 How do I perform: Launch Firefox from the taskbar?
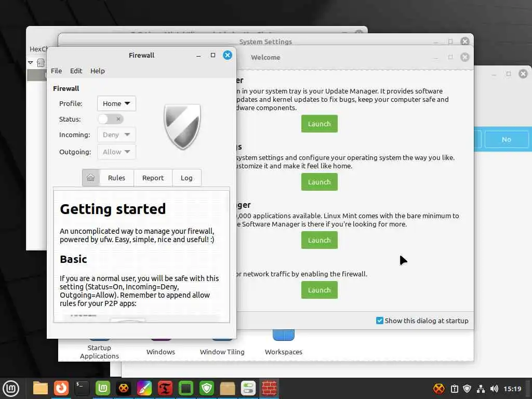click(x=61, y=389)
